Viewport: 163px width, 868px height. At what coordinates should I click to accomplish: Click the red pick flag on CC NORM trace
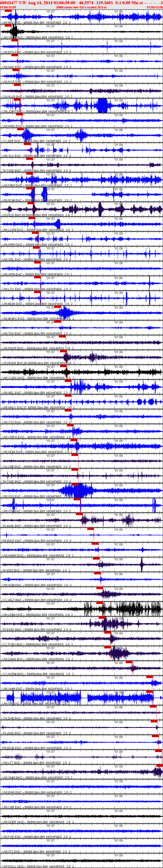coord(129,662)
